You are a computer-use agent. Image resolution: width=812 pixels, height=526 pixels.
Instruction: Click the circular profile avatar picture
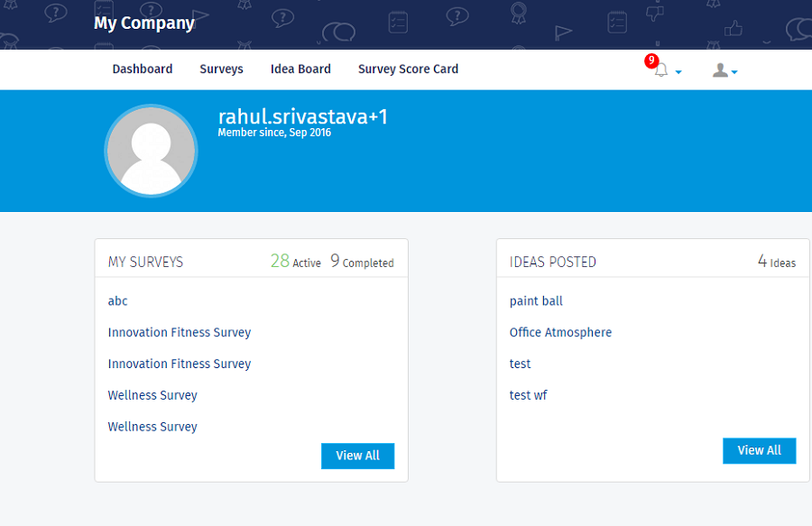coord(151,151)
